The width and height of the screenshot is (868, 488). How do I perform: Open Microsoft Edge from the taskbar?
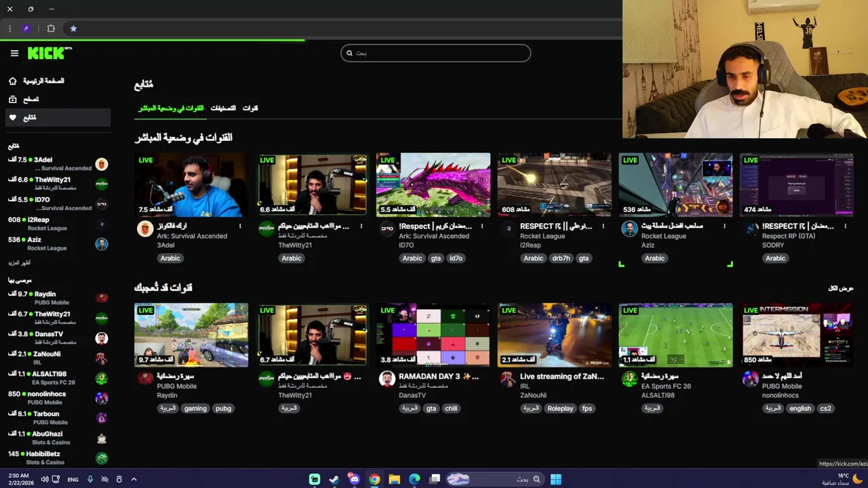point(414,479)
